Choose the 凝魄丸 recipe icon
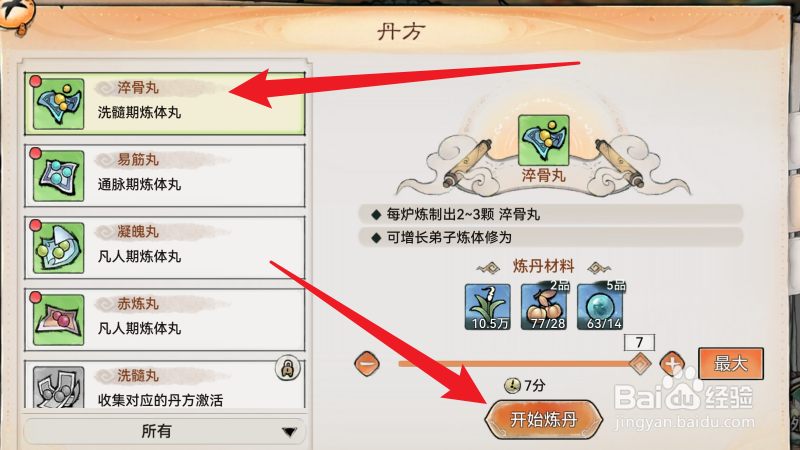The height and width of the screenshot is (450, 800). click(x=59, y=247)
